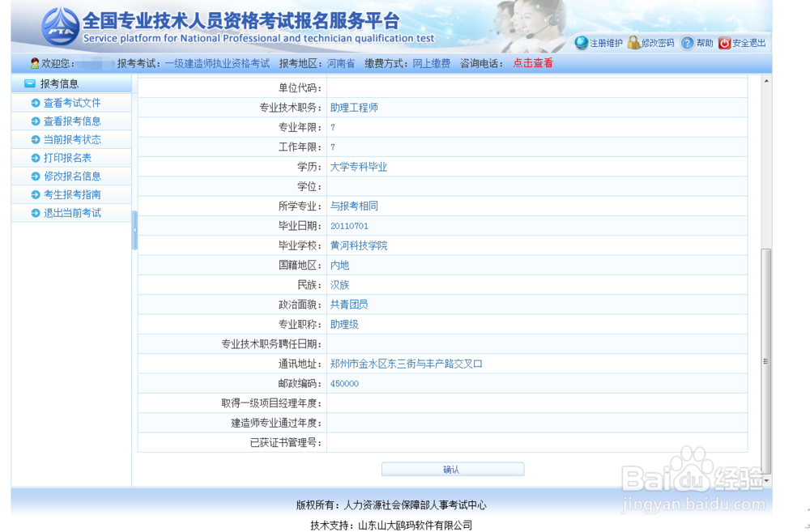Click the arrow icon beside 查看考试文件
This screenshot has height=532, width=810.
pos(35,103)
